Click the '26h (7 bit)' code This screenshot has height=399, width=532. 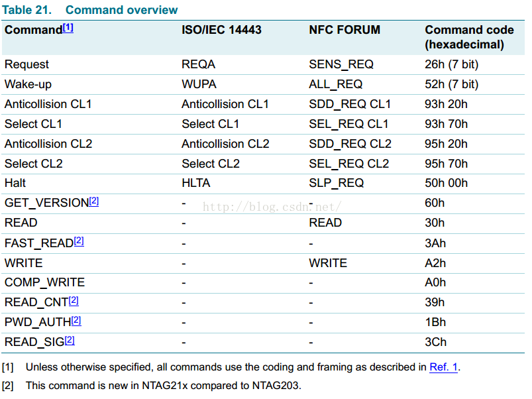pos(452,64)
